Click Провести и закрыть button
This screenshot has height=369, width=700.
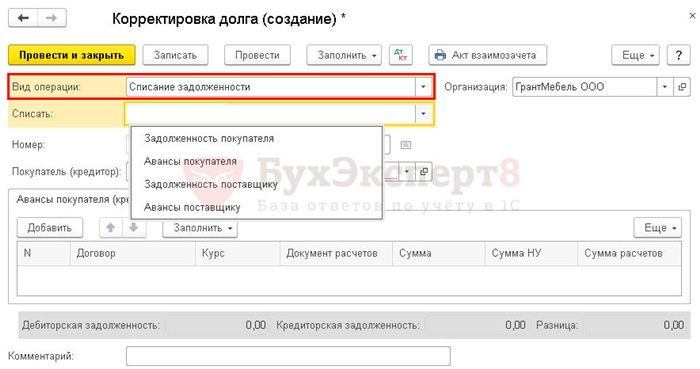coord(71,55)
